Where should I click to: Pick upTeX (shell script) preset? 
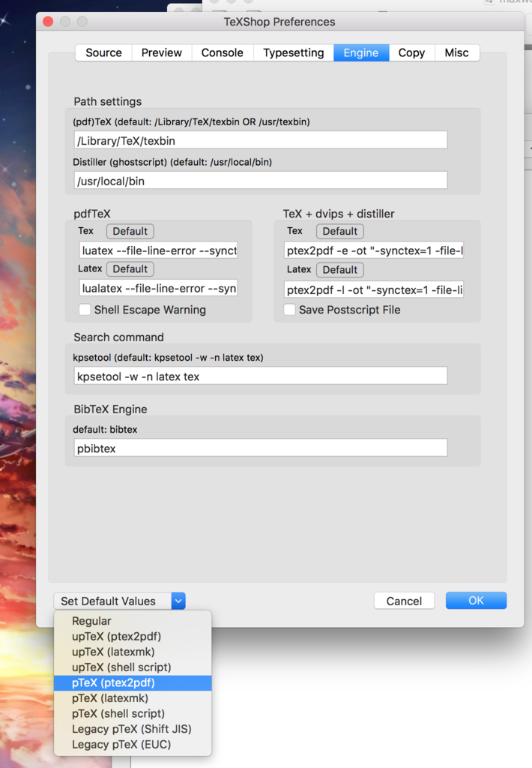(133, 667)
